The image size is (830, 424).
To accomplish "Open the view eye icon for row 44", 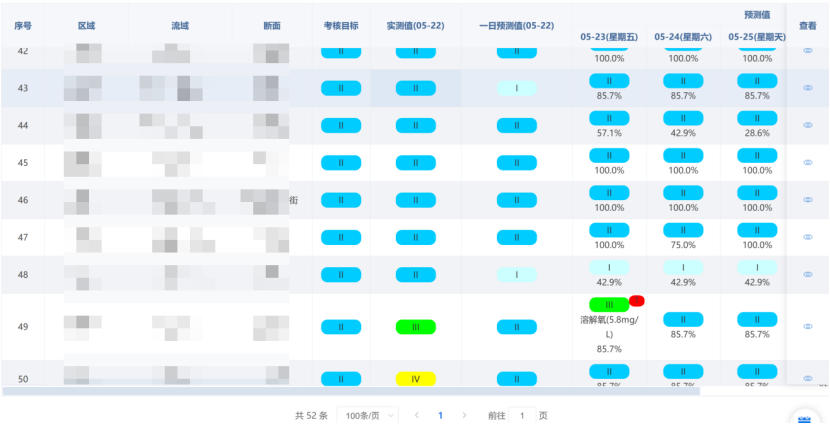I will coord(808,125).
